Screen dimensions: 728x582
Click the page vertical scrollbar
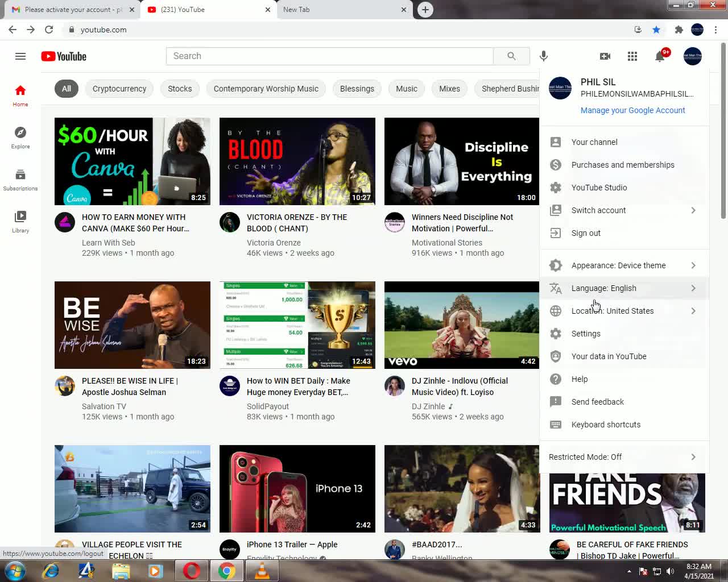click(723, 131)
